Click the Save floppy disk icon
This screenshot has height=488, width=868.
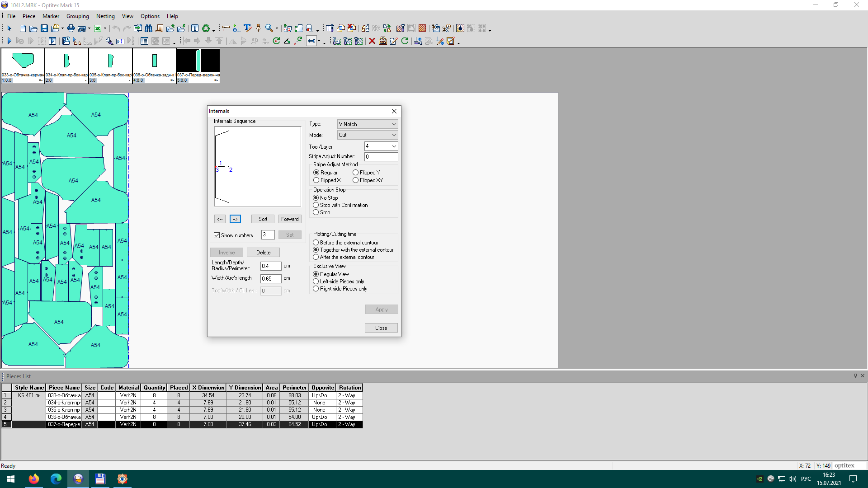[44, 28]
